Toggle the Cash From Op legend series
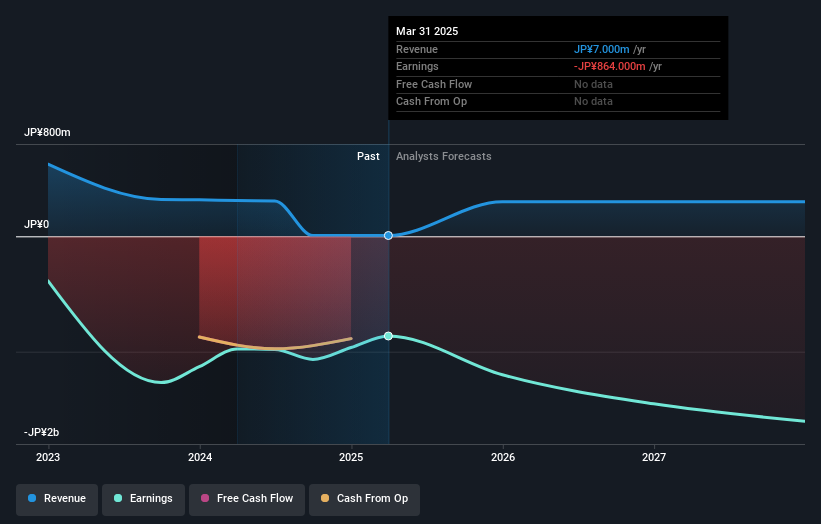Viewport: 821px width, 524px height. (364, 499)
